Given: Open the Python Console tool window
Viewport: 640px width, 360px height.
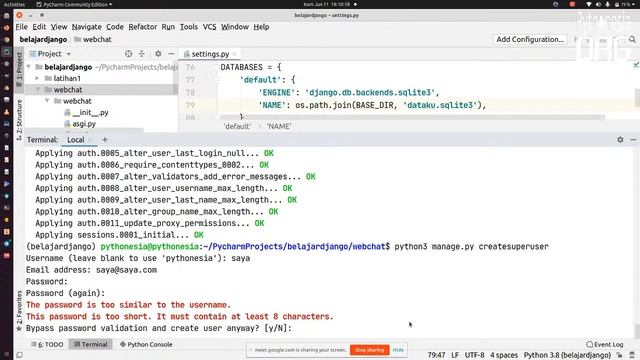Looking at the screenshot, I should [146, 344].
